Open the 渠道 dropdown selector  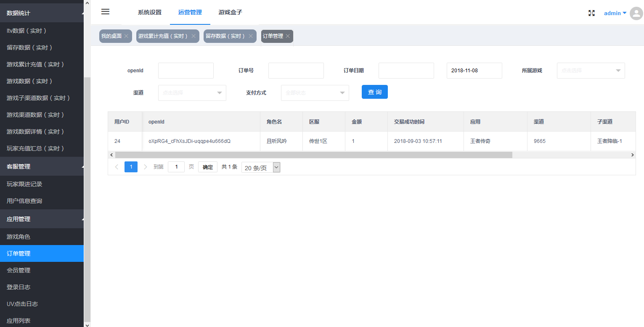pos(192,93)
